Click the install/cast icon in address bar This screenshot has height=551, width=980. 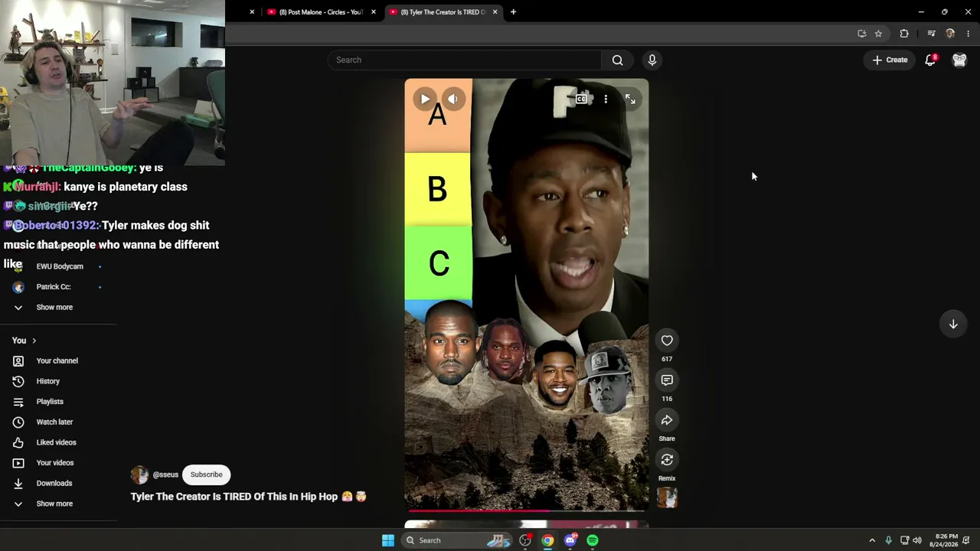[x=862, y=34]
